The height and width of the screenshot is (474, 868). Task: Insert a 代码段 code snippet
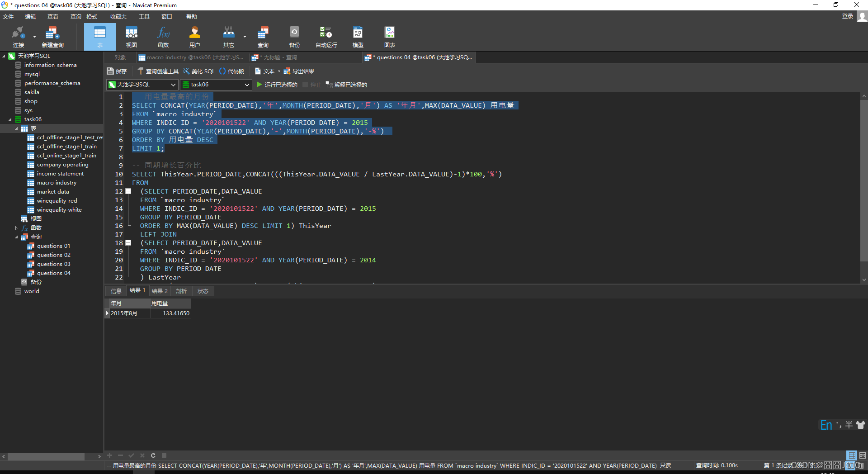(231, 71)
